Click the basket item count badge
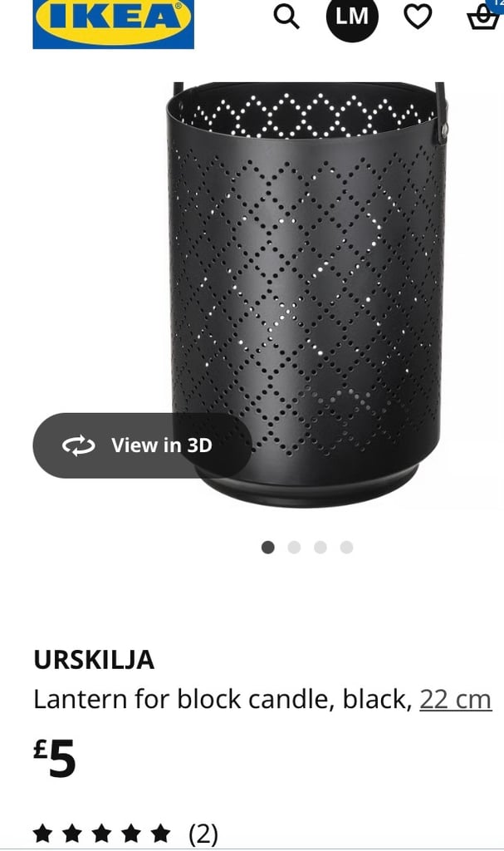The image size is (504, 851). [497, 4]
